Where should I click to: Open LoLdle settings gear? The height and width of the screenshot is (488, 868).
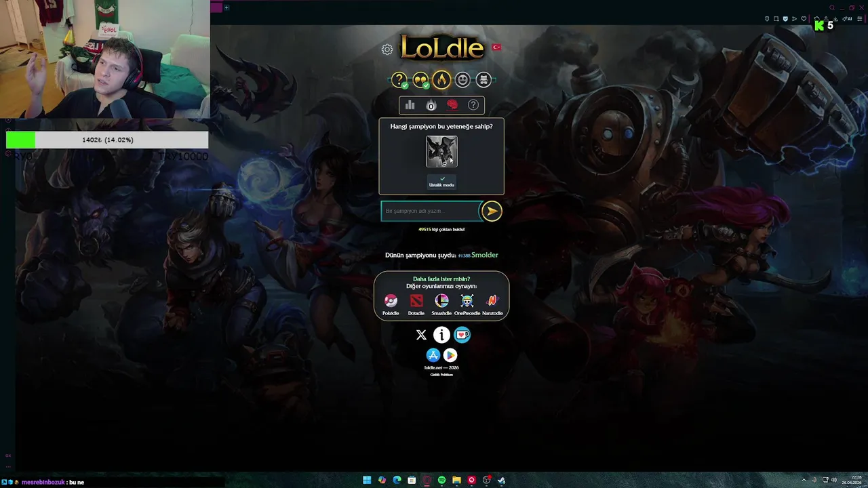tap(387, 49)
